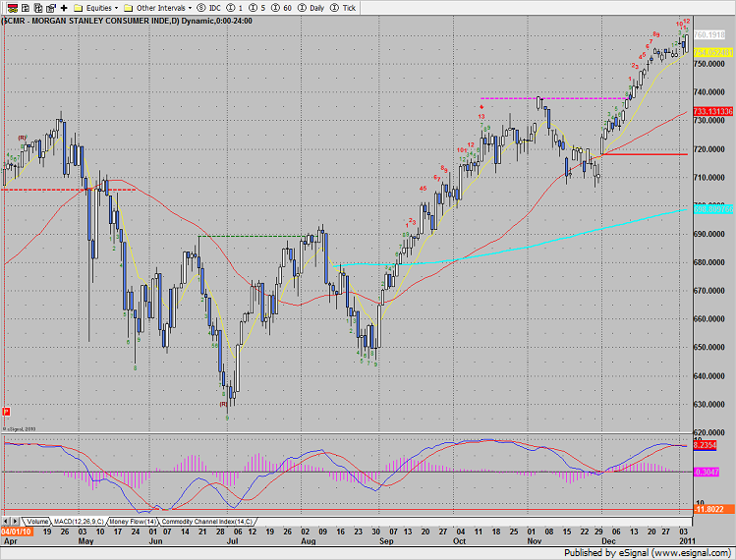The width and height of the screenshot is (736, 560).
Task: Switch to 5-minute interval
Action: point(257,8)
